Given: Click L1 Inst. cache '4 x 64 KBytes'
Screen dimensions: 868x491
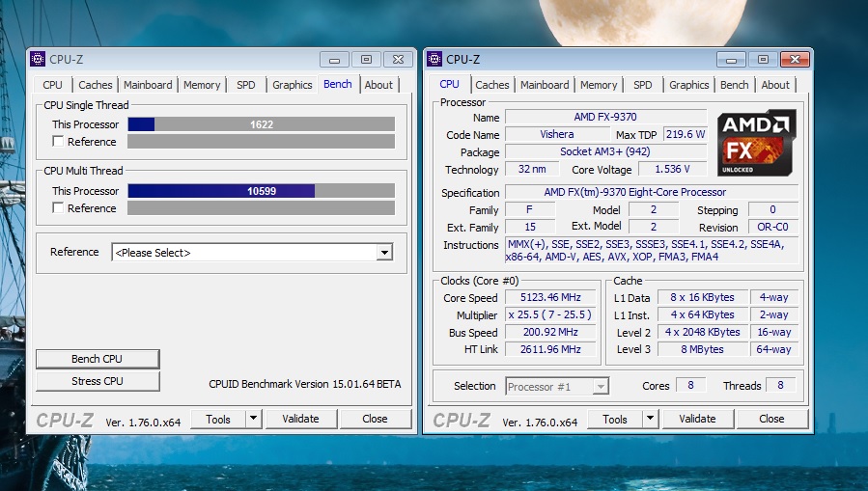Looking at the screenshot, I should coord(702,314).
